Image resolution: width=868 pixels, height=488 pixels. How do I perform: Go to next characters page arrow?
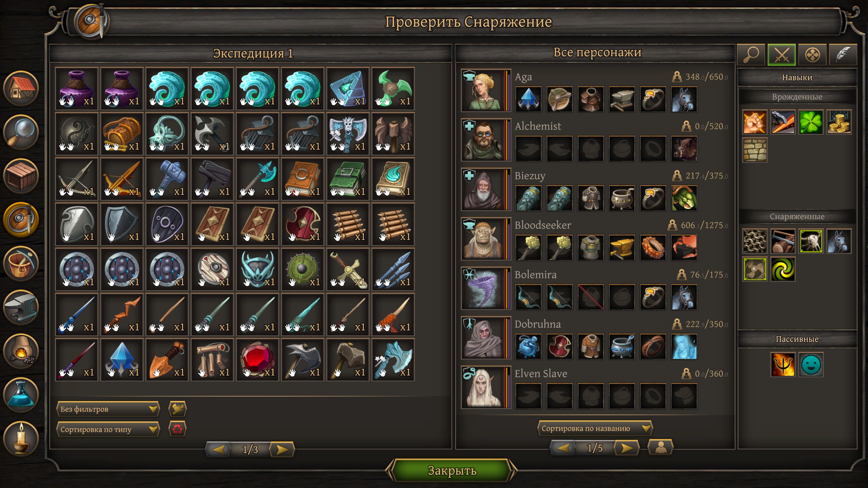pyautogui.click(x=627, y=448)
